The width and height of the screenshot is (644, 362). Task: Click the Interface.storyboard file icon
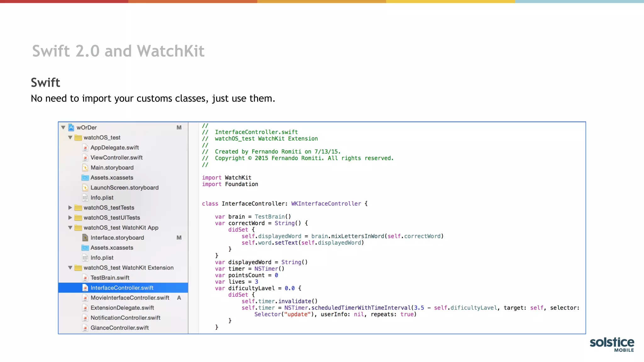pyautogui.click(x=85, y=238)
